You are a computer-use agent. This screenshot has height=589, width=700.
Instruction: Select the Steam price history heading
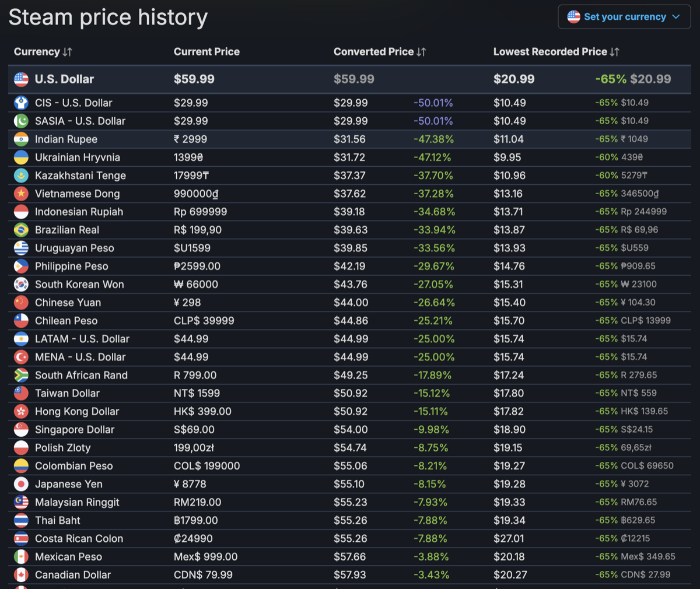108,17
